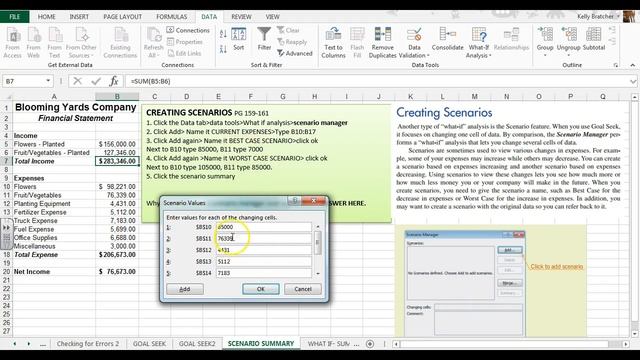
Task: Open Checking for Errors 2 sheet
Action: (88, 344)
